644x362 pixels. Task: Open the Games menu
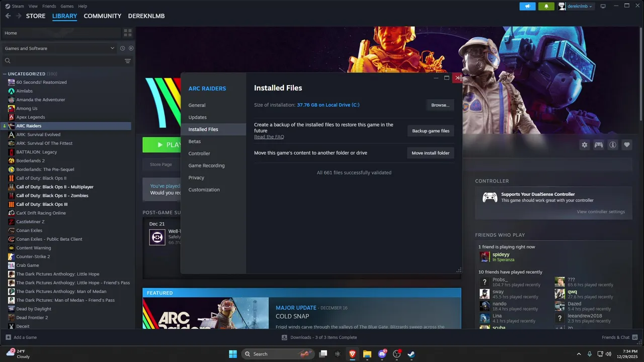point(67,6)
